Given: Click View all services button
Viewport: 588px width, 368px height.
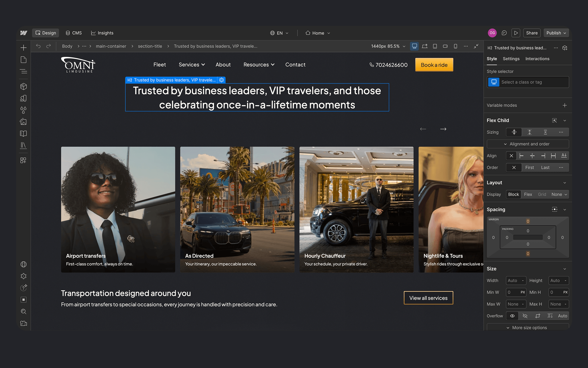Looking at the screenshot, I should coord(428,298).
